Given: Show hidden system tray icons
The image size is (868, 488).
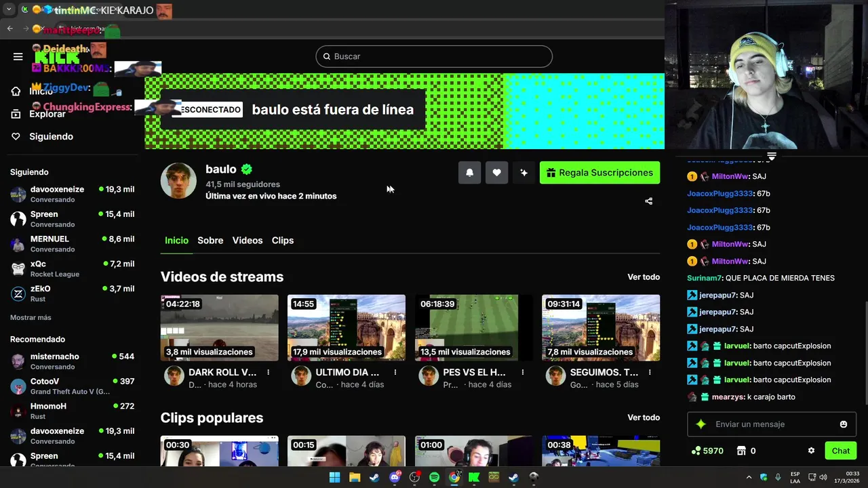Looking at the screenshot, I should (749, 477).
